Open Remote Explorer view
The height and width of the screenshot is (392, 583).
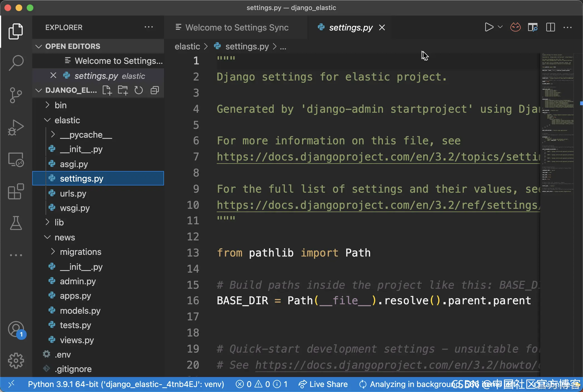16,160
